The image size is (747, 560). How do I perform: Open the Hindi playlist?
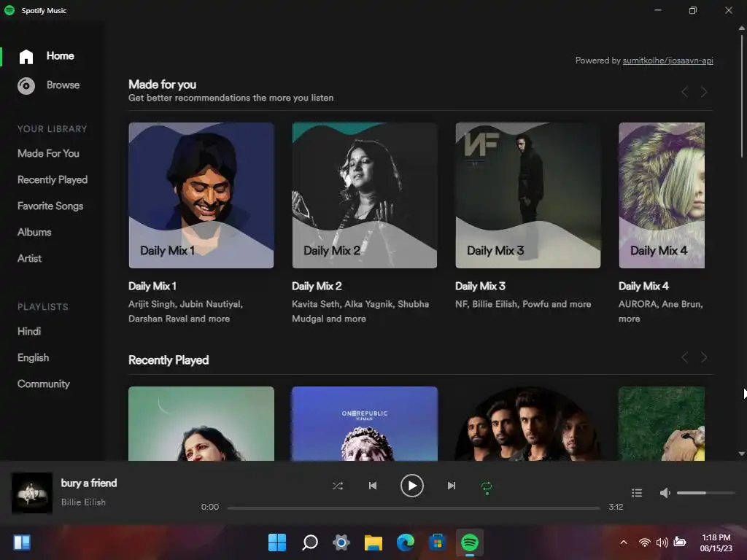coord(29,331)
